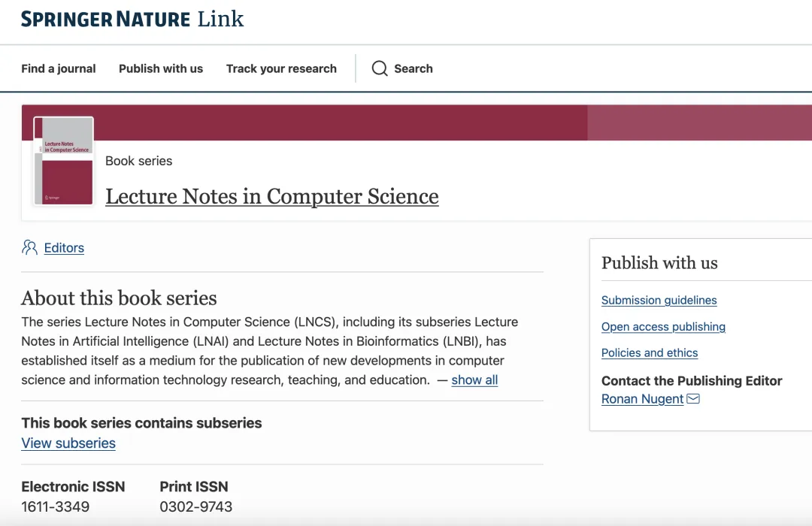Click the Electronic ISSN number 1611-3349
The width and height of the screenshot is (812, 526).
55,506
